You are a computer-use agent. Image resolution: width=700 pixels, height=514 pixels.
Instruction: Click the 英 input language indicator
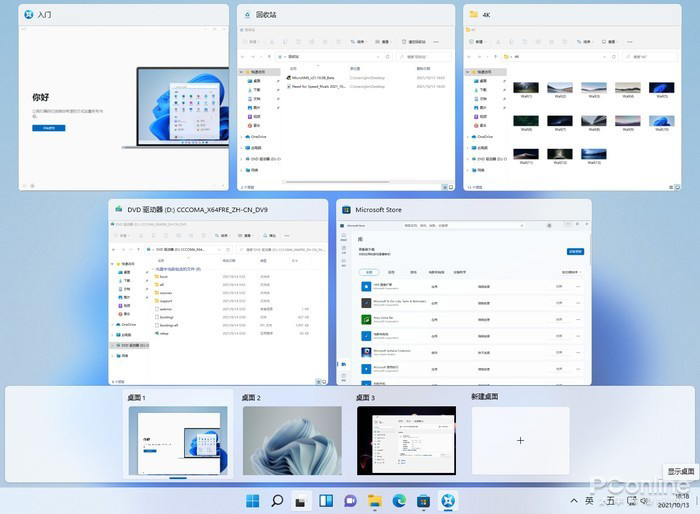(591, 500)
